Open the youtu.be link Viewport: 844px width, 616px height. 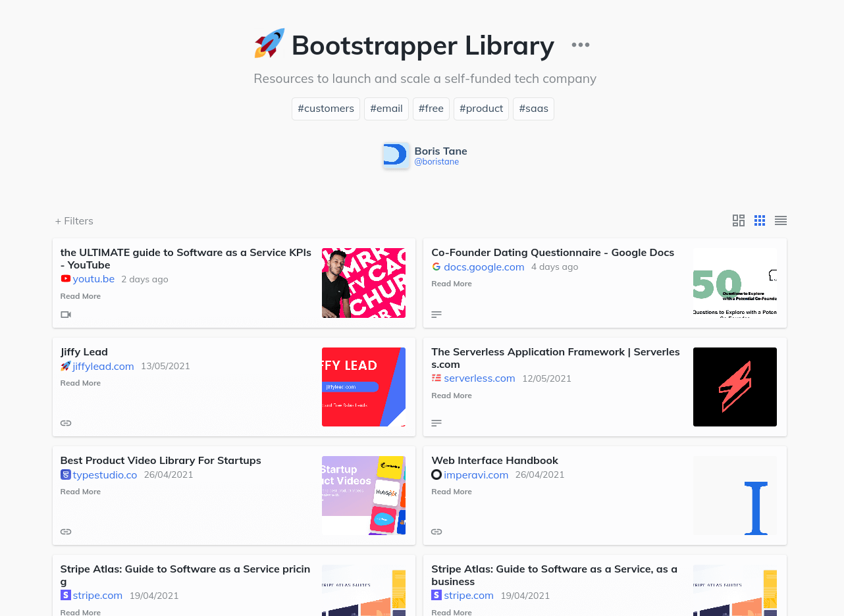(x=93, y=279)
